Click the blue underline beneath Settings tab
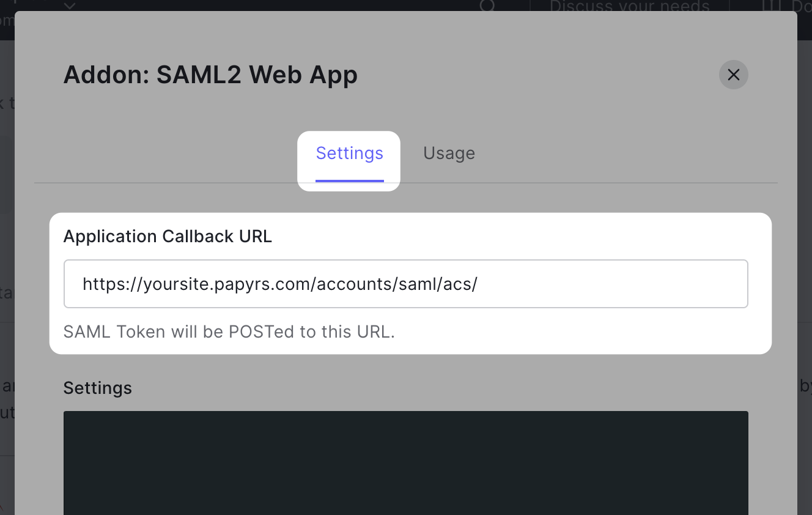Screen dimensions: 812x515 349,180
